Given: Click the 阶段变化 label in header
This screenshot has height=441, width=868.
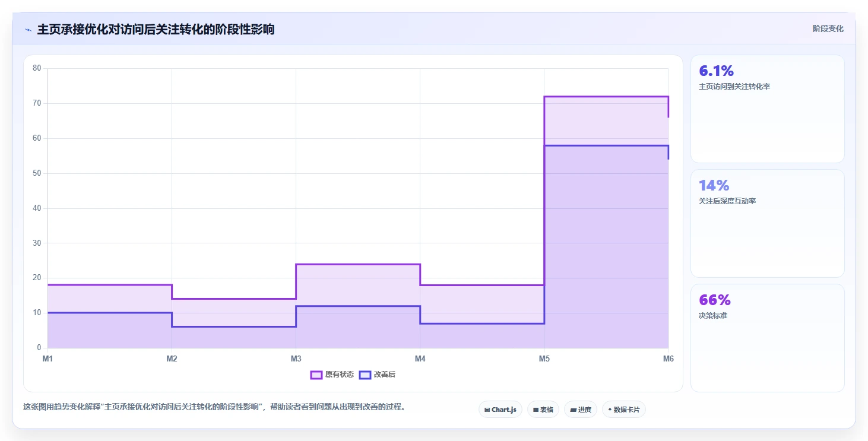Looking at the screenshot, I should [x=828, y=28].
